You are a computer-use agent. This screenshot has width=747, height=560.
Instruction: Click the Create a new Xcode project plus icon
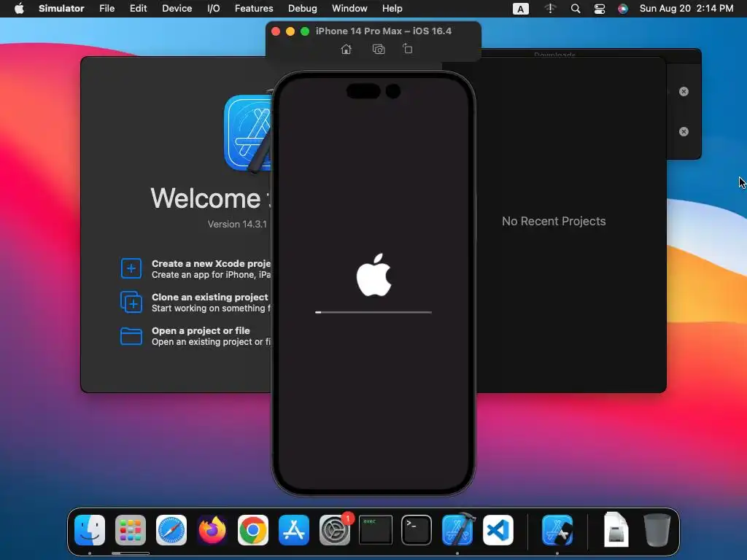(131, 268)
